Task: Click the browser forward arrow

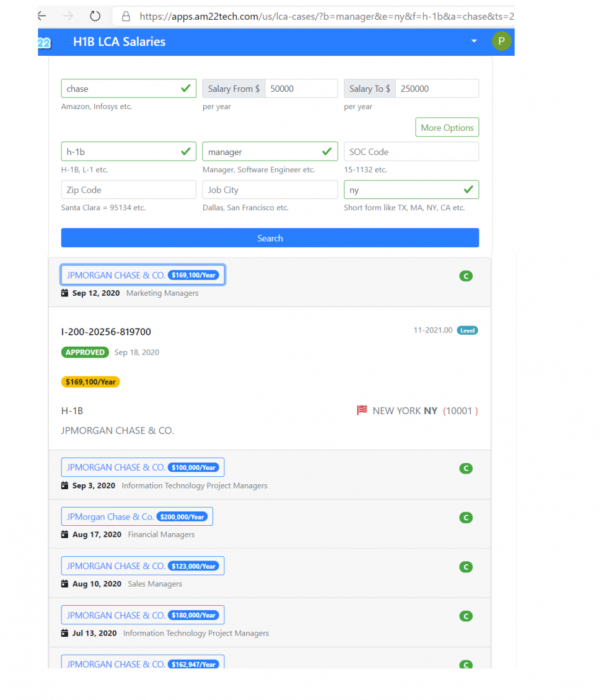Action: pyautogui.click(x=68, y=17)
